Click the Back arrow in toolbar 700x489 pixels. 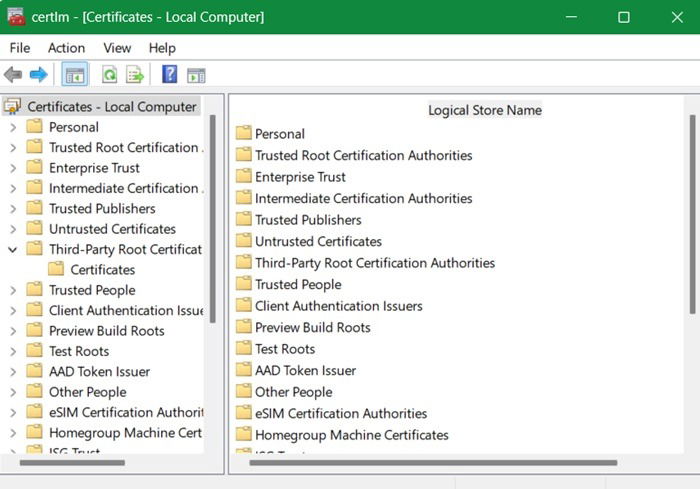(x=13, y=75)
